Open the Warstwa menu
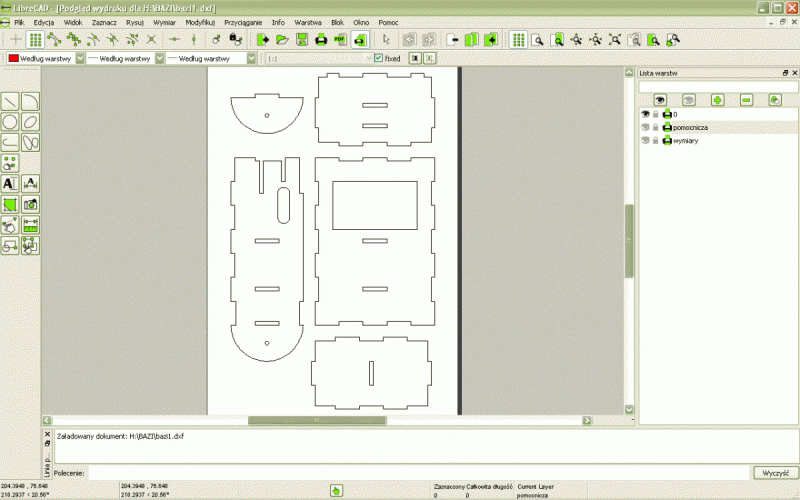800x500 pixels. [x=307, y=21]
